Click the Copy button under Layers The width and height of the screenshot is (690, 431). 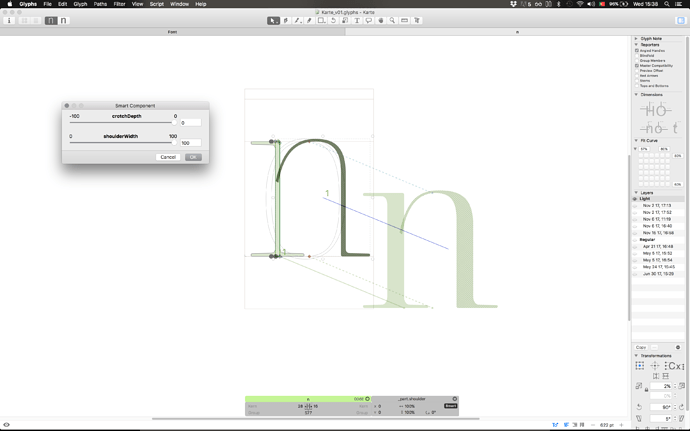[x=641, y=347]
